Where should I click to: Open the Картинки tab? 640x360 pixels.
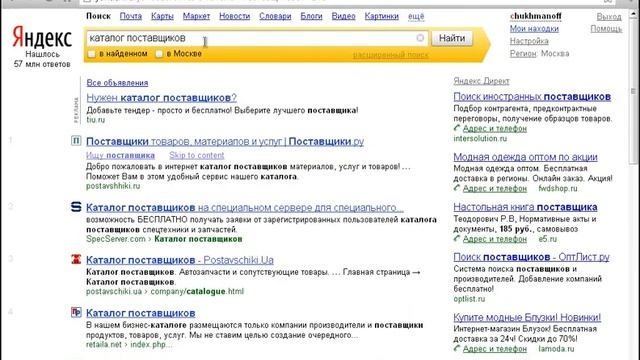pyautogui.click(x=381, y=16)
